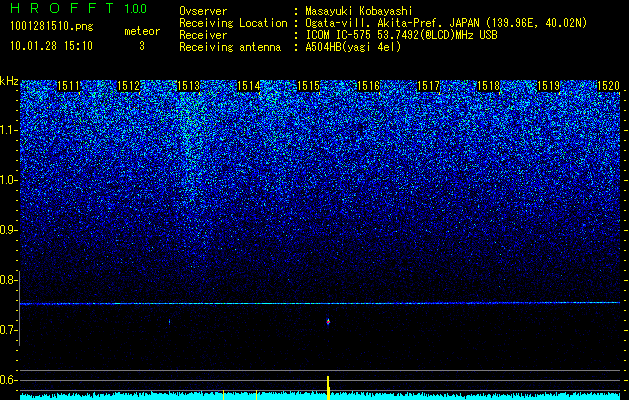Click the Receiving antenna label
The image size is (629, 400).
coord(230,47)
